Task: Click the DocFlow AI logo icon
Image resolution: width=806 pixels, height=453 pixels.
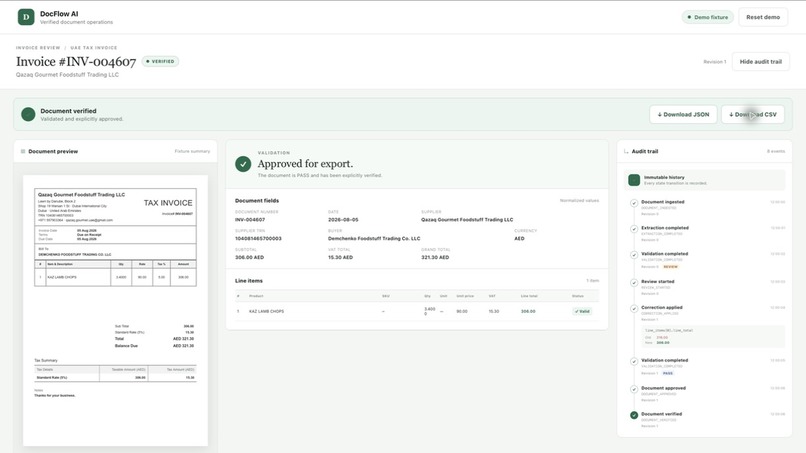Action: click(26, 17)
